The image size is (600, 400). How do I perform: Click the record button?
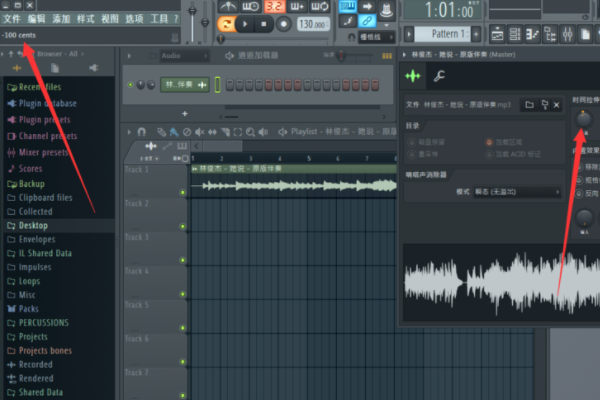(x=284, y=24)
